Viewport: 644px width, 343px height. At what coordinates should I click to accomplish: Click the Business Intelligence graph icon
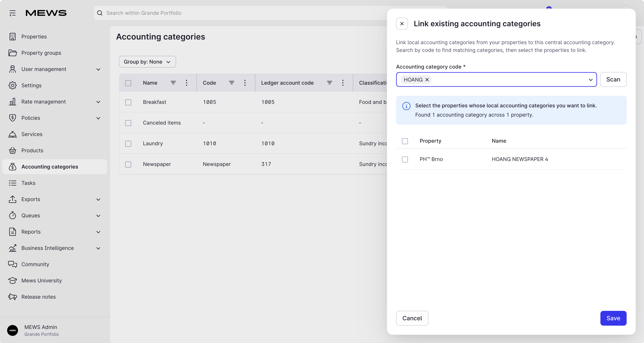coord(13,248)
